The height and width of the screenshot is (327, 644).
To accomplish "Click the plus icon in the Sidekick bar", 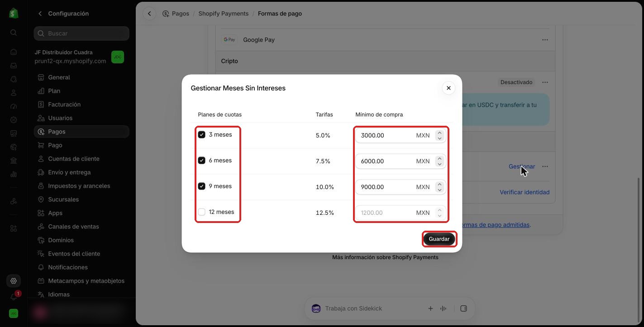I will point(430,308).
